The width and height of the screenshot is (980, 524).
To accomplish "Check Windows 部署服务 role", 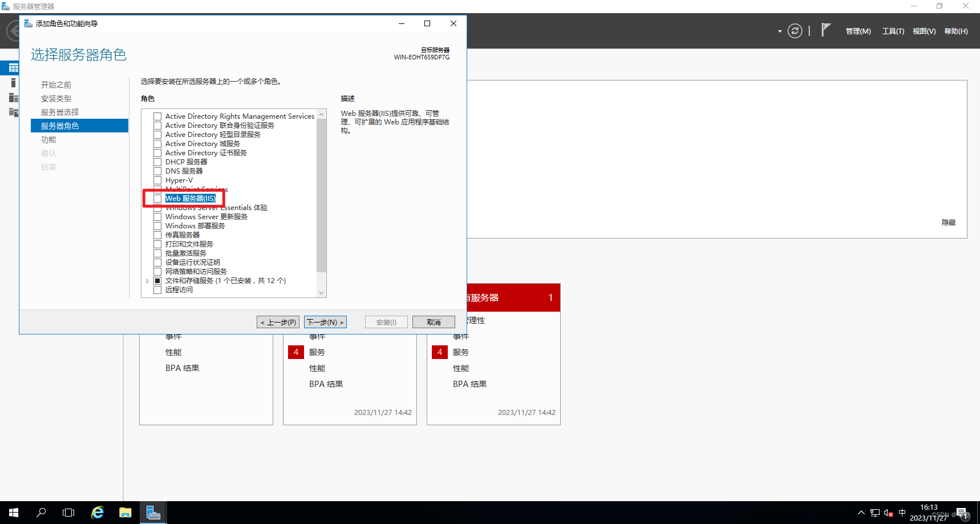I will tap(157, 226).
